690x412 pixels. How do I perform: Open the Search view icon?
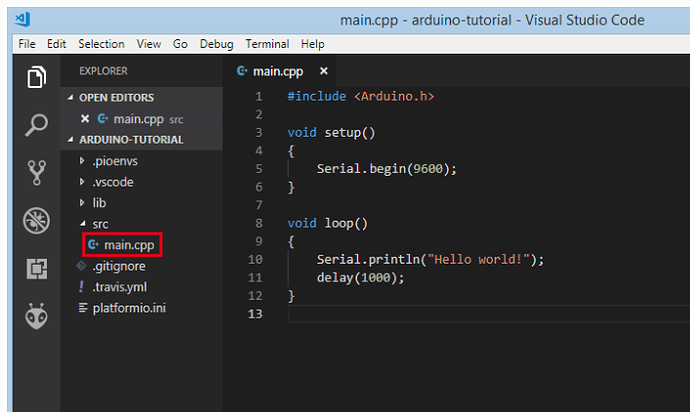tap(37, 125)
